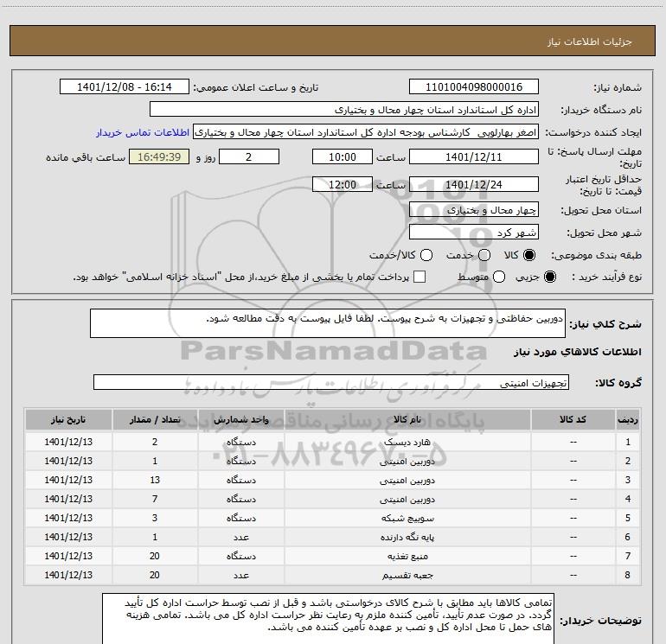This screenshot has height=644, width=666.
Task: Click the general need description text box
Action: [328, 323]
